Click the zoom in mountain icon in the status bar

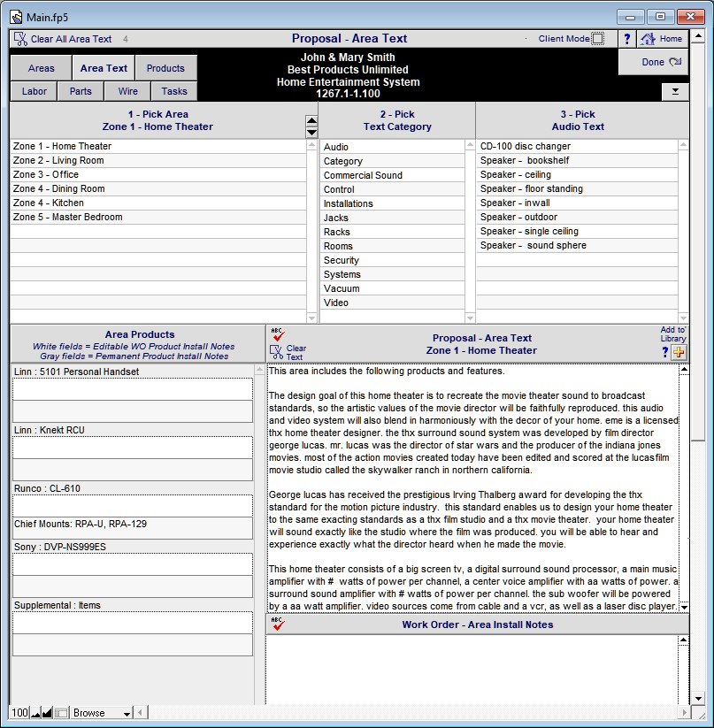[47, 713]
